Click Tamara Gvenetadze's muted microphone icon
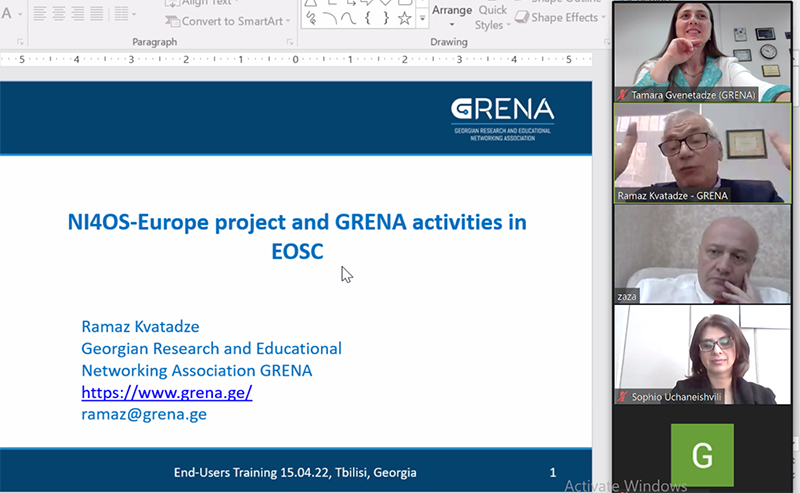The height and width of the screenshot is (493, 800). (622, 94)
